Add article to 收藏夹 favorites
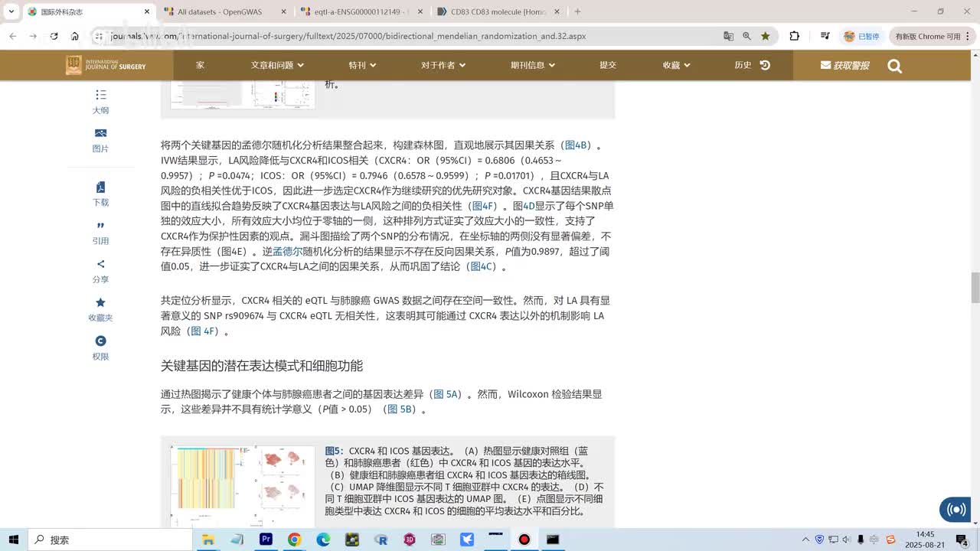The width and height of the screenshot is (980, 551). 100,309
